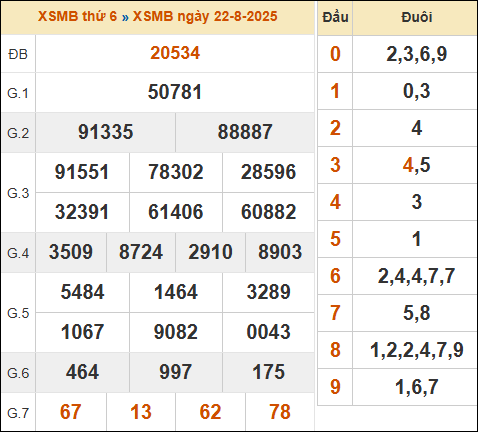Select G.4 number 8724
The image size is (478, 432).
(x=141, y=252)
